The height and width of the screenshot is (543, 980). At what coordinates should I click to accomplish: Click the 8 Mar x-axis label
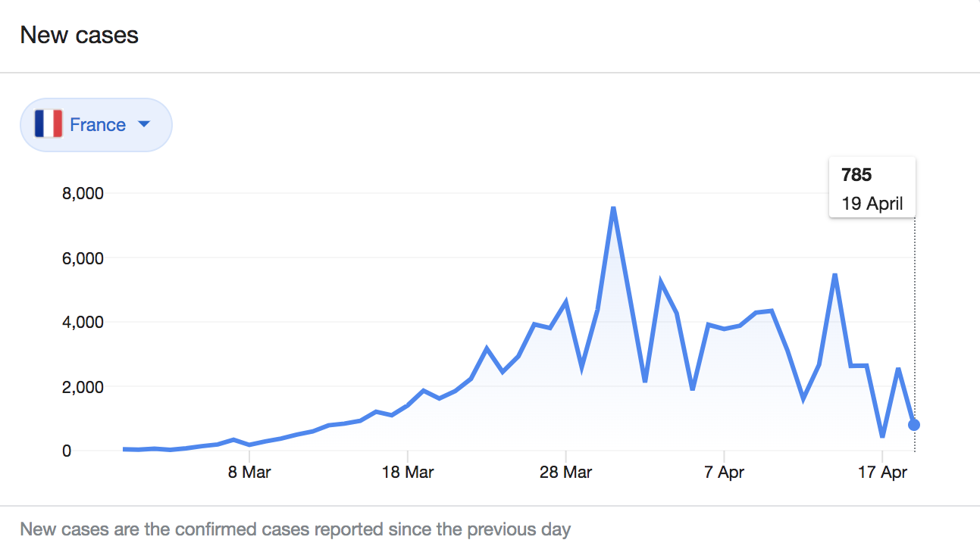249,473
